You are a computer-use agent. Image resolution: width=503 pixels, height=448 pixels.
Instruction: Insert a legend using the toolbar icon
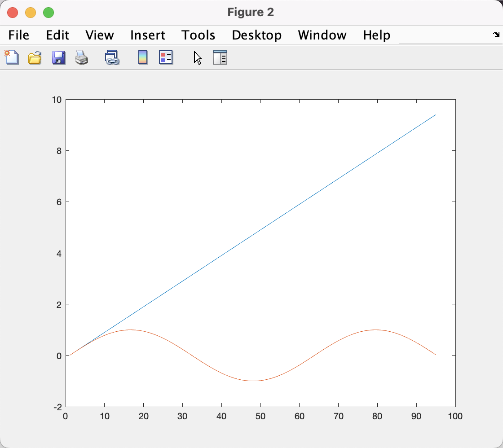(166, 58)
